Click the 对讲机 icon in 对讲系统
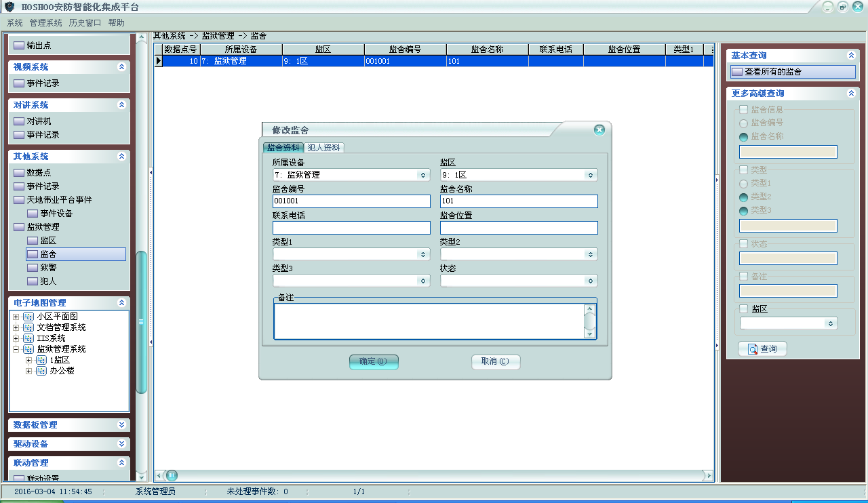This screenshot has height=503, width=868. [x=19, y=121]
